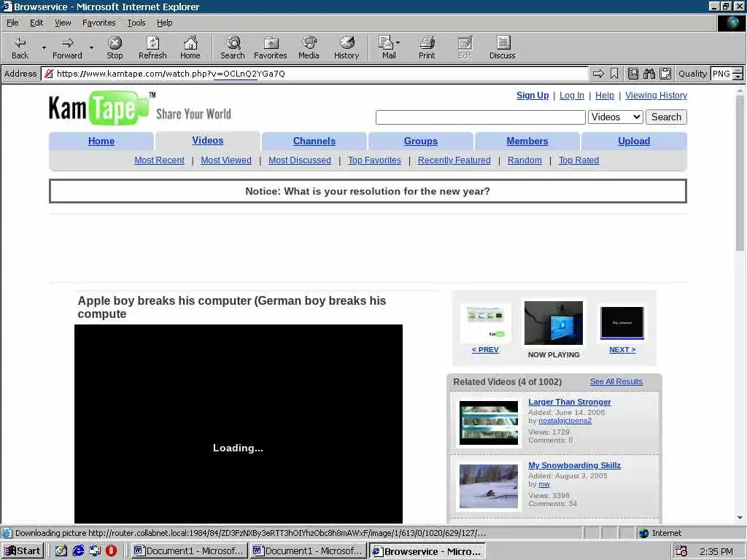Click the Log In link

(572, 96)
